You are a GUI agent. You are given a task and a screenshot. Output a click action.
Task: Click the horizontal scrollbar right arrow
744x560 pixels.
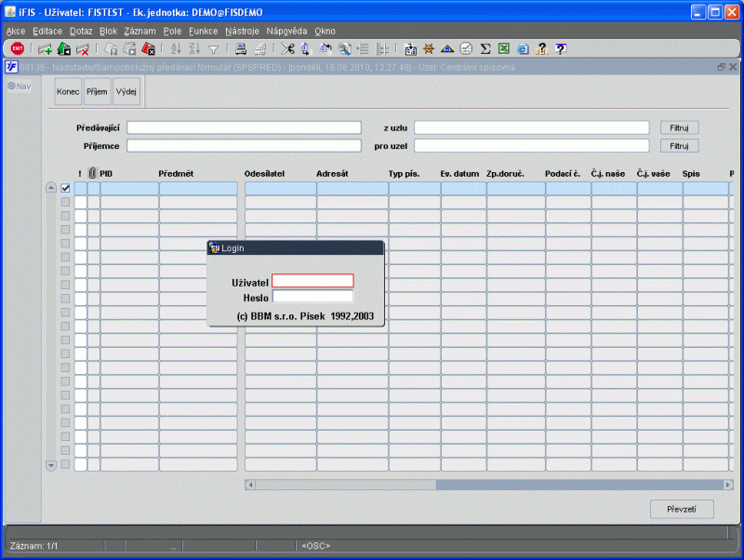728,485
